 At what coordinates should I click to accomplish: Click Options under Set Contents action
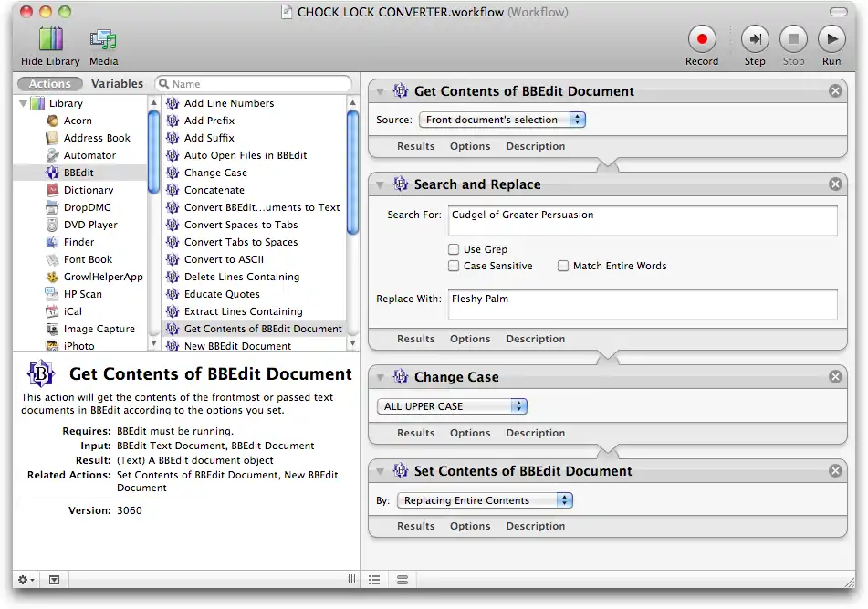(x=470, y=526)
